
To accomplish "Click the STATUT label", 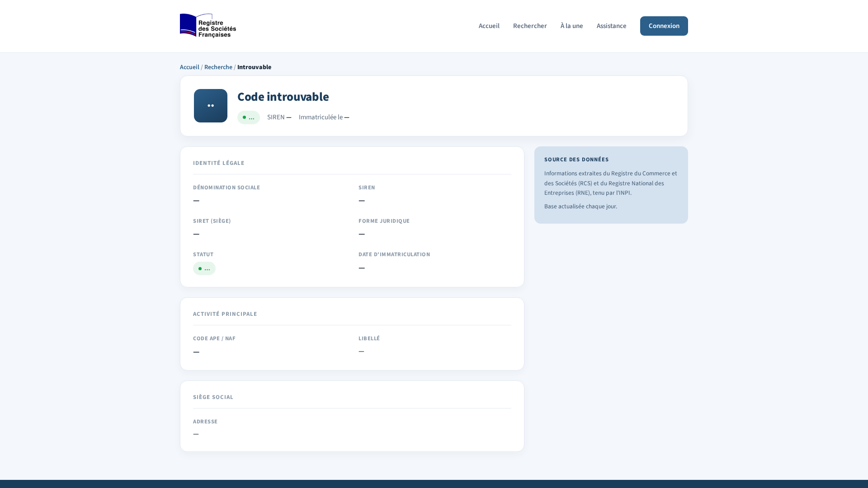I will pos(203,254).
